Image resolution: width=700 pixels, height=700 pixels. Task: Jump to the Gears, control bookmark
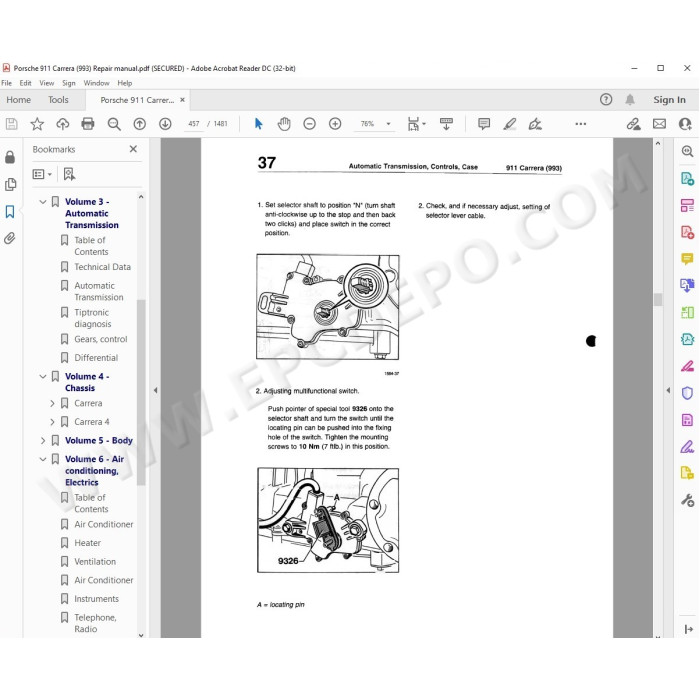click(x=100, y=339)
